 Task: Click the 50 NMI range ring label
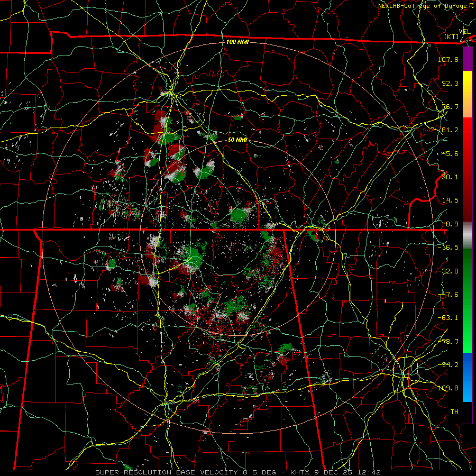(x=237, y=140)
